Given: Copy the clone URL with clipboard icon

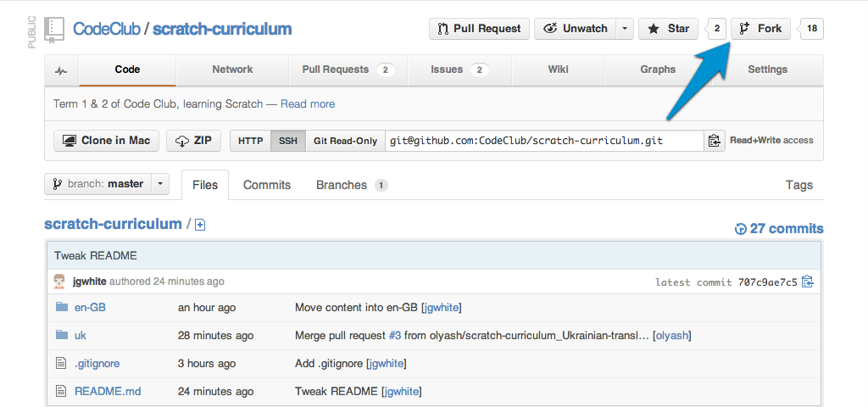Looking at the screenshot, I should [x=714, y=141].
